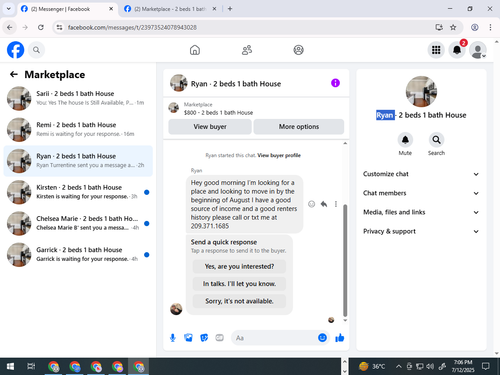
Task: Expand Media, files and links section
Action: (421, 212)
